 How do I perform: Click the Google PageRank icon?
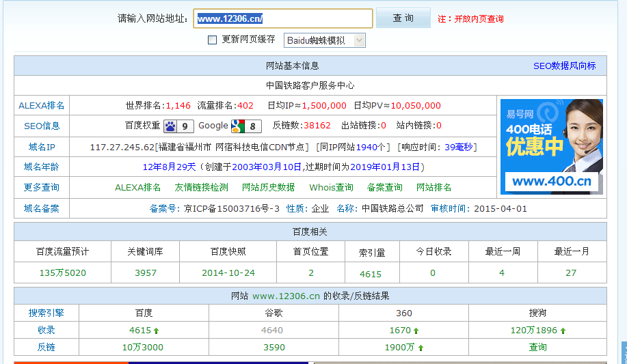[x=246, y=126]
